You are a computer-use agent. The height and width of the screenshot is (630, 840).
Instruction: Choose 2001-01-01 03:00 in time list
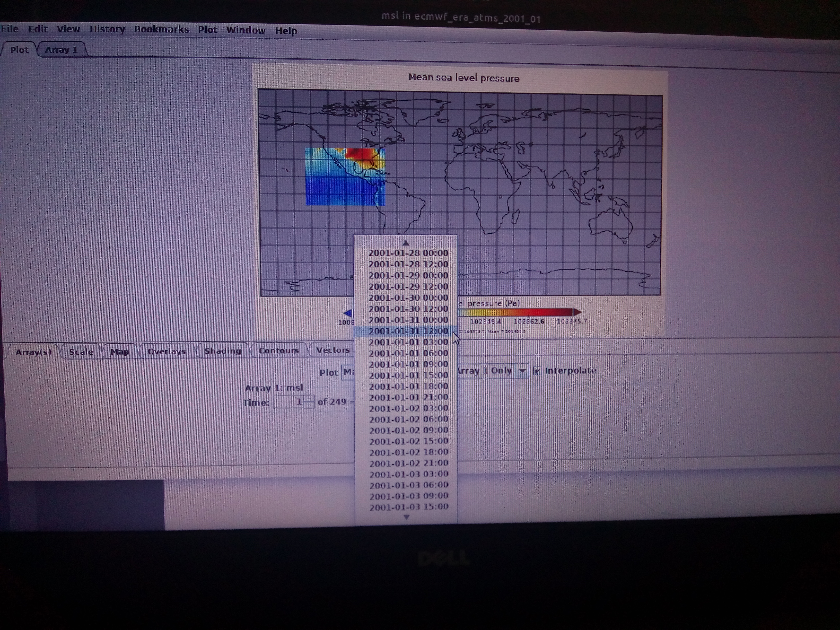pyautogui.click(x=408, y=342)
